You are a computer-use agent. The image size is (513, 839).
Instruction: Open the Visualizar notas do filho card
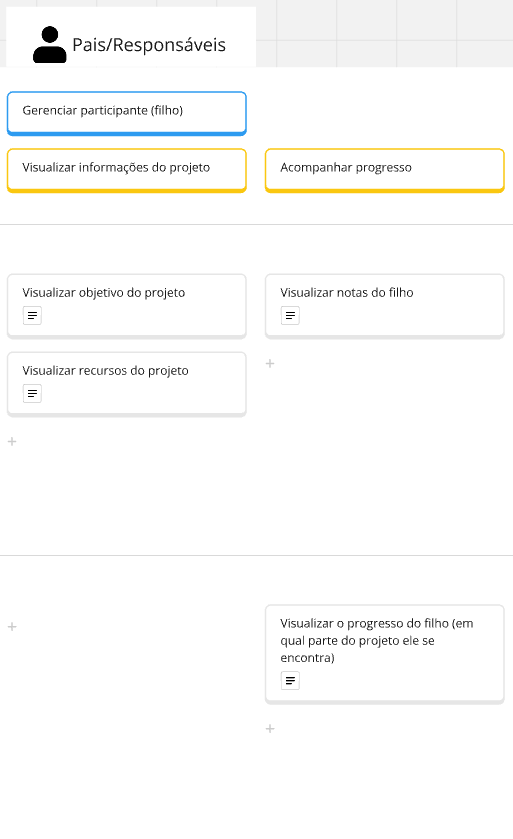coord(385,307)
